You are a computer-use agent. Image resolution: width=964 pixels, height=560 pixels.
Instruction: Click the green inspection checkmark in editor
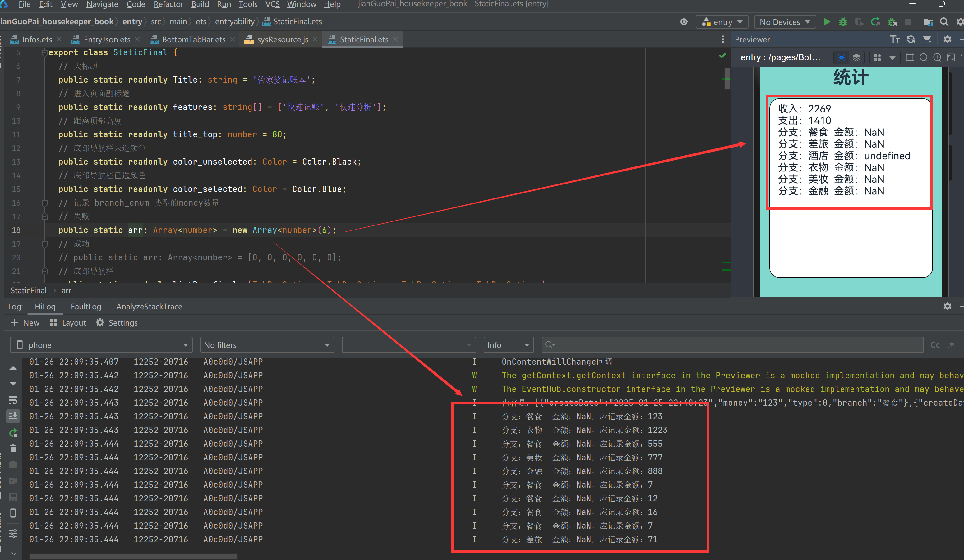[722, 56]
